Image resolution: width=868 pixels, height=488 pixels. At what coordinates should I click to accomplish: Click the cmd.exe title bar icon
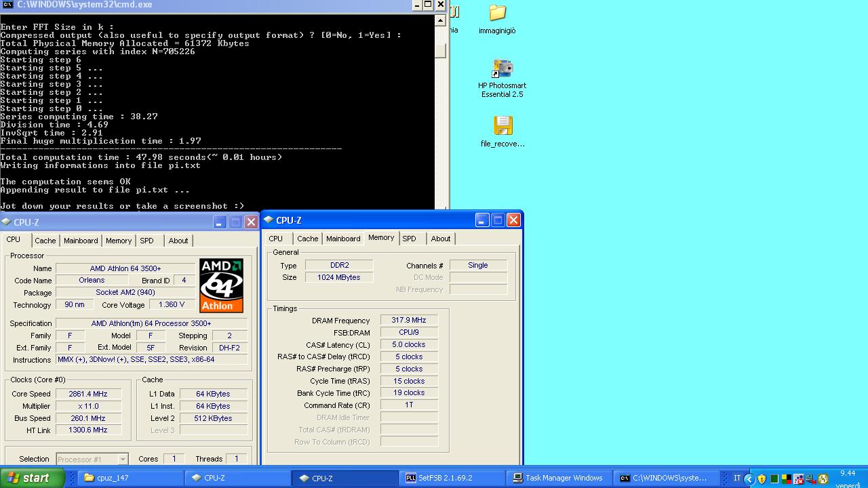[x=7, y=5]
